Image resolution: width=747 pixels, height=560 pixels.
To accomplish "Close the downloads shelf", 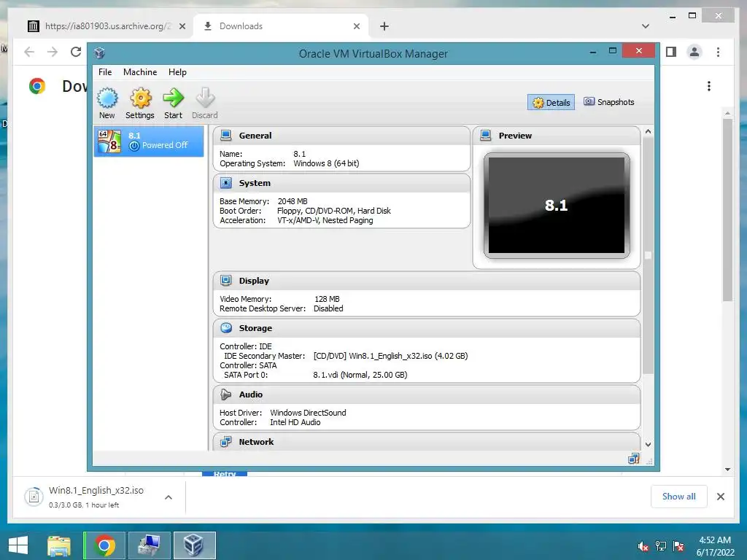I will (x=721, y=497).
